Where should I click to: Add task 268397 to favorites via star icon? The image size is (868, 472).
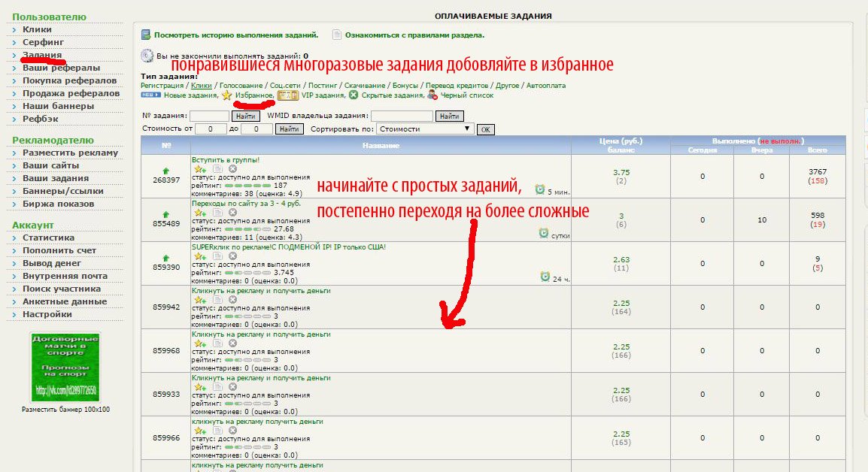click(200, 169)
